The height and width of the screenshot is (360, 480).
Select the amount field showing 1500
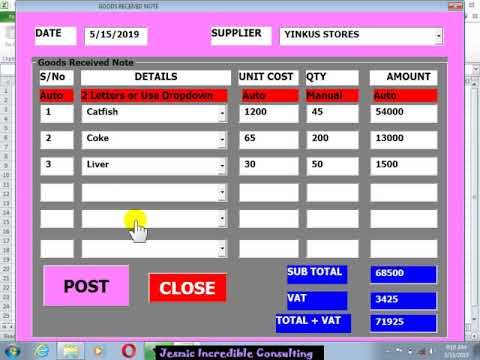tap(403, 166)
